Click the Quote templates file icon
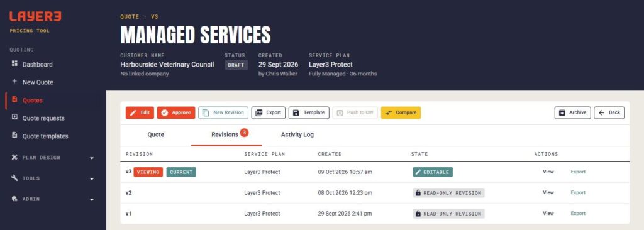The width and height of the screenshot is (644, 230). click(x=15, y=135)
